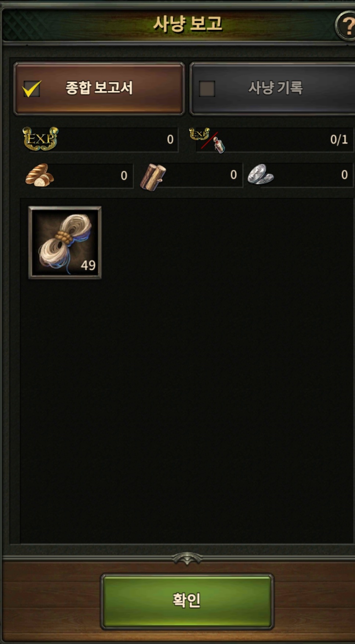
Task: Check the 종합 보고서 checkbox
Action: tap(32, 89)
